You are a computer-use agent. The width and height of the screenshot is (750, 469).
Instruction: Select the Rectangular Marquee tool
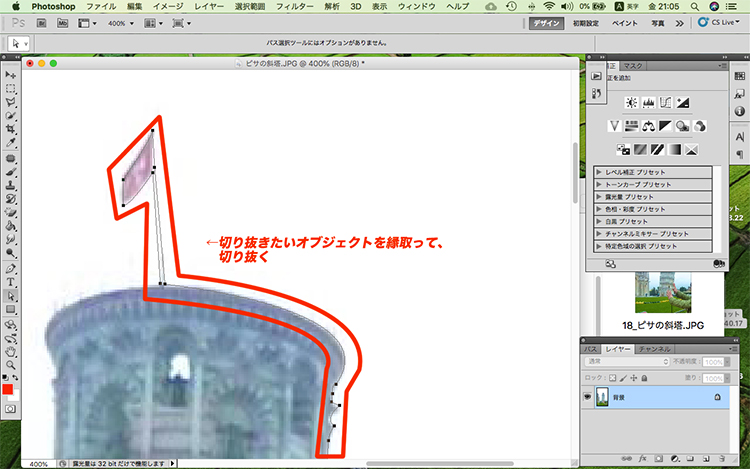[11, 89]
